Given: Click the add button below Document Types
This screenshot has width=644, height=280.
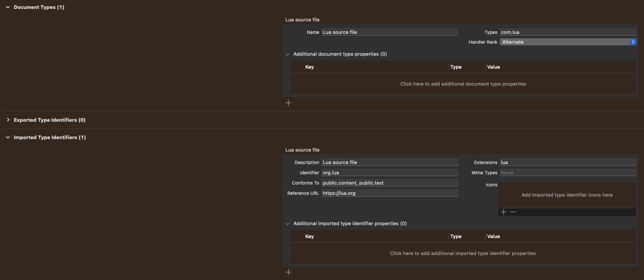Looking at the screenshot, I should pyautogui.click(x=288, y=102).
